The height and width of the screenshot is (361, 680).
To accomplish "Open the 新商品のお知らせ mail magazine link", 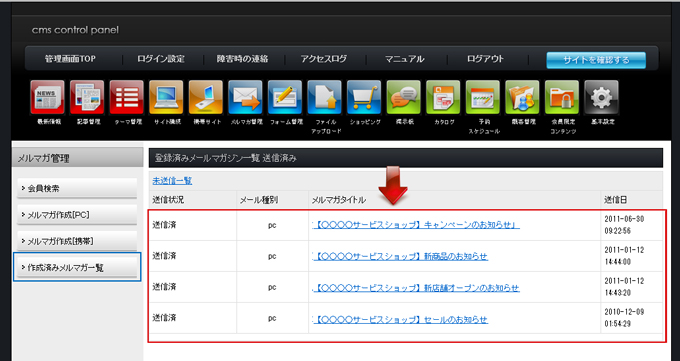I will (400, 256).
